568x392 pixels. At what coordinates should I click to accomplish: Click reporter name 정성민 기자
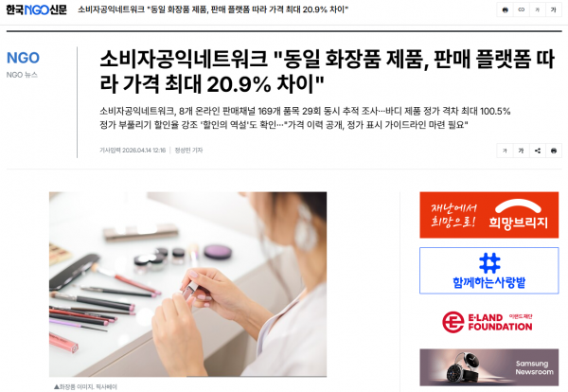coord(188,151)
